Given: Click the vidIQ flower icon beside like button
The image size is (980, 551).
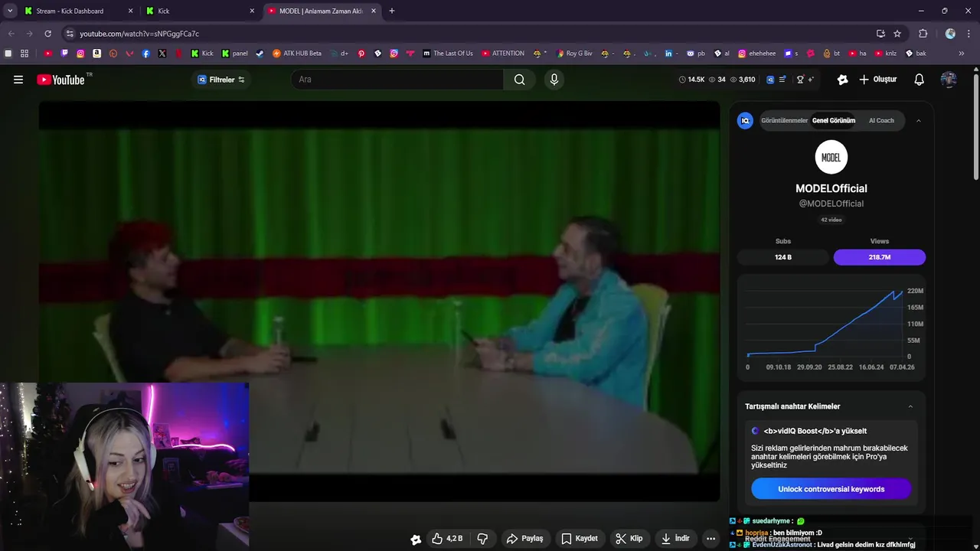Looking at the screenshot, I should click(416, 540).
